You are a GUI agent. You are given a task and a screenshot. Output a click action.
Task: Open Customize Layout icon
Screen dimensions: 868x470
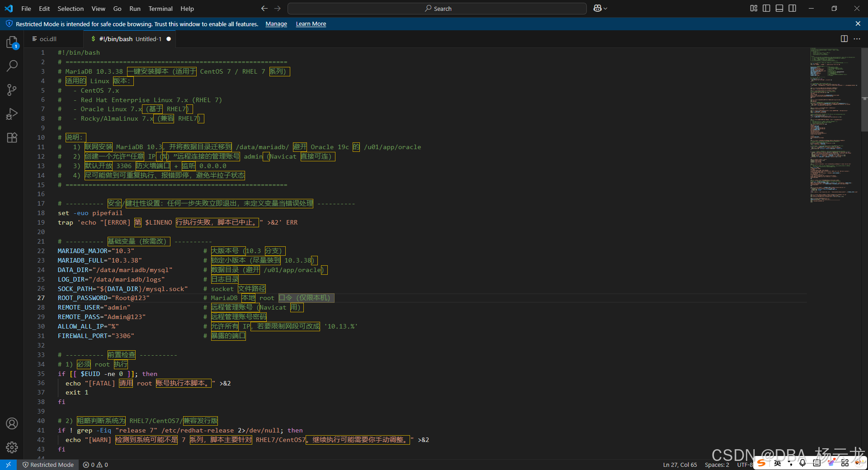click(754, 8)
